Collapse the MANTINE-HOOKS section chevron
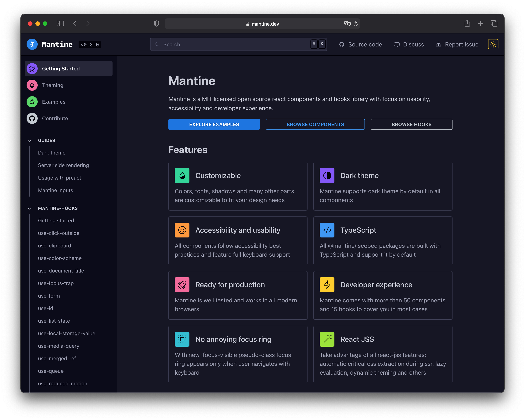The width and height of the screenshot is (525, 420). coord(30,209)
